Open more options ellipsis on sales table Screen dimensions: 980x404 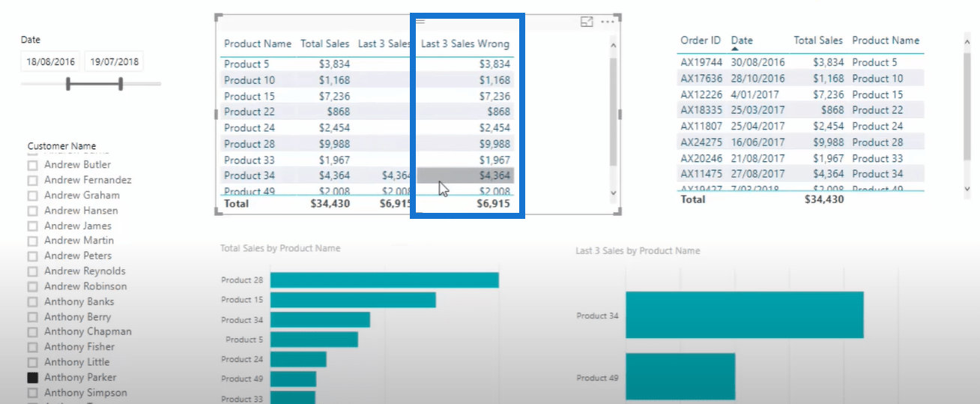point(608,22)
